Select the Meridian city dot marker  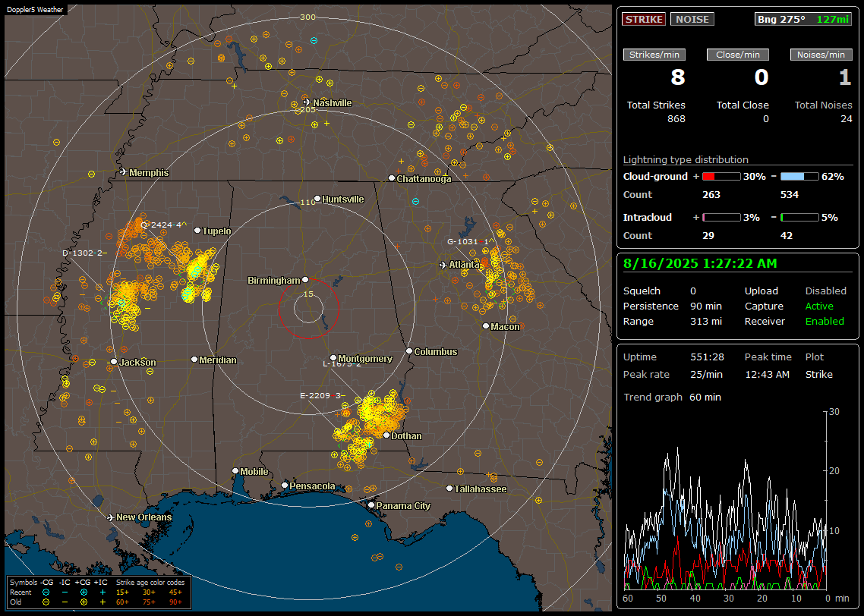[x=194, y=360]
